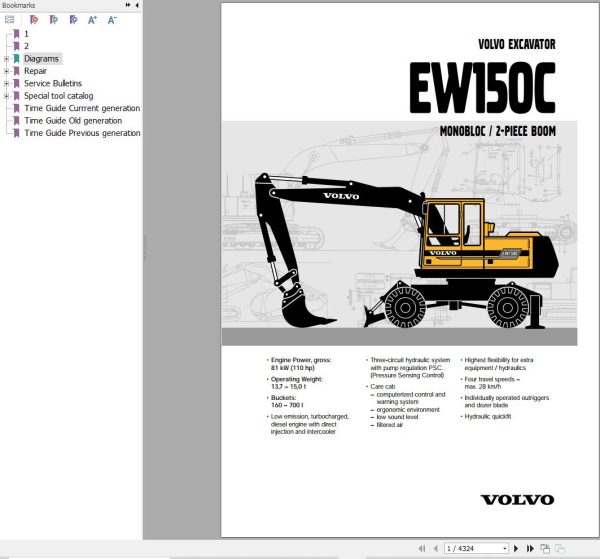600x559 pixels.
Task: Expand the Diagrams bookmark
Action: [6, 59]
